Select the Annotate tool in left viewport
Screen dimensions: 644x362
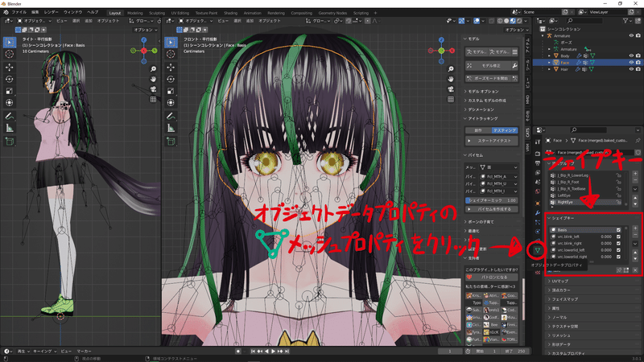pyautogui.click(x=10, y=117)
